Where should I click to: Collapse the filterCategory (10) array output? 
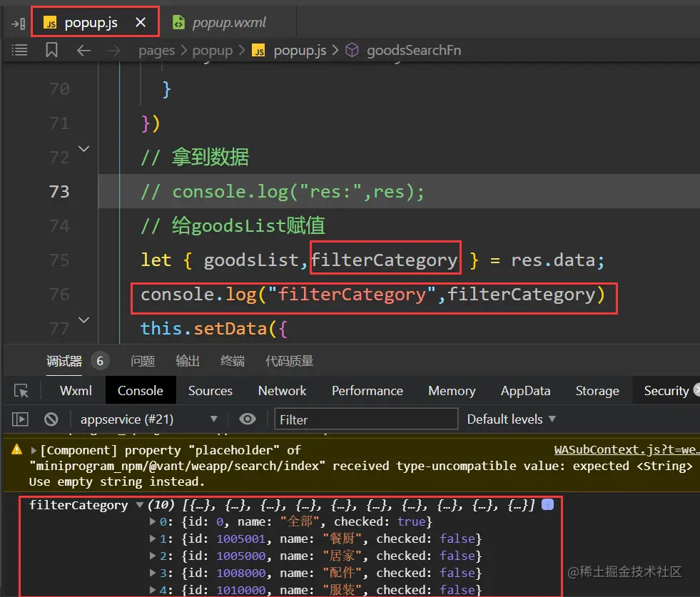(140, 505)
